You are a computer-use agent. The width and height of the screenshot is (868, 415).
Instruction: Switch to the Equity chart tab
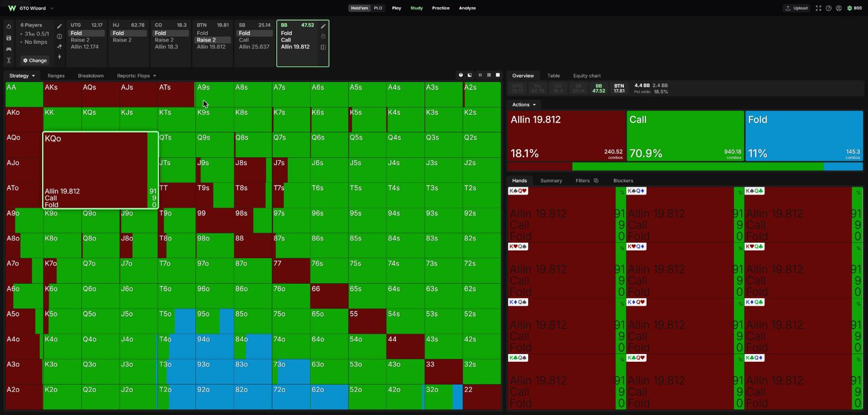pyautogui.click(x=587, y=76)
